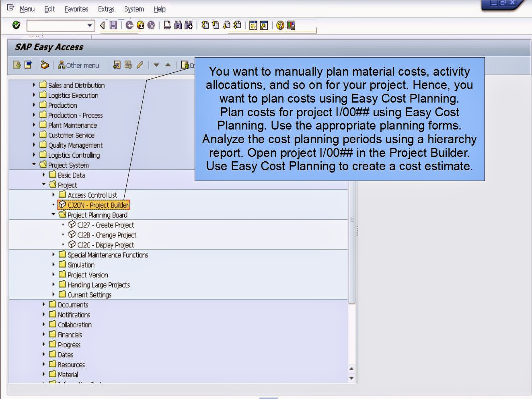Click the Other menu button
Viewport: 532px width, 399px height.
pyautogui.click(x=78, y=65)
